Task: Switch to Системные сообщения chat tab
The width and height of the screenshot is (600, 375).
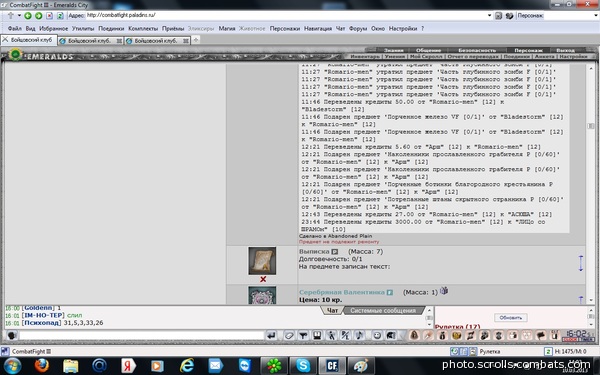Action: click(x=383, y=311)
